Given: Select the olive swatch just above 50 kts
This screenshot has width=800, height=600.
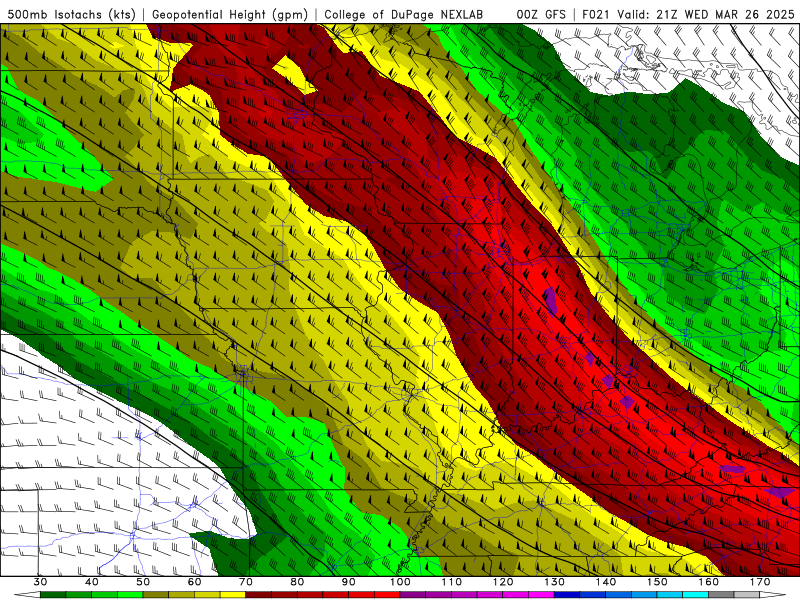Looking at the screenshot, I should click(x=156, y=595).
